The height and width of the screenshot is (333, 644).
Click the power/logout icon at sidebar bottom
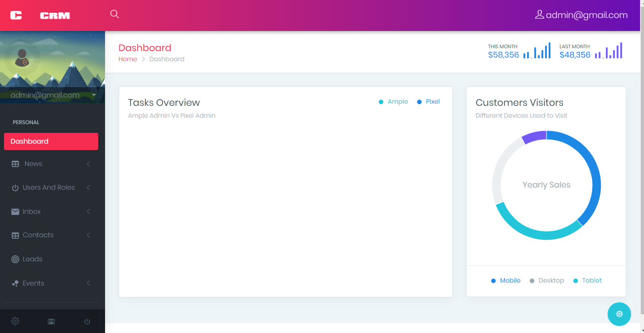click(87, 321)
